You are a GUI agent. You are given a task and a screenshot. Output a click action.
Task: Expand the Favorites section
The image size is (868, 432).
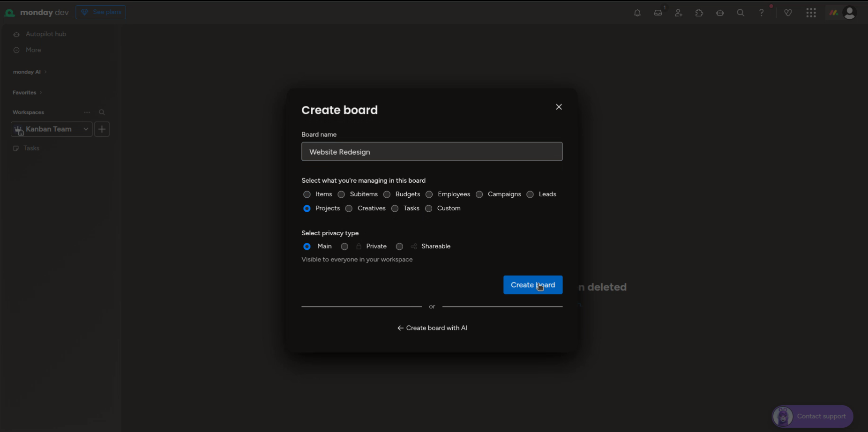point(27,93)
